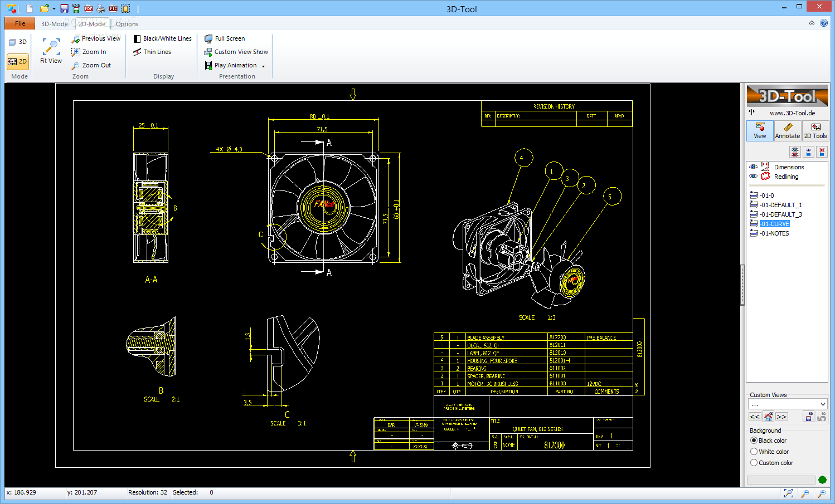Screen dimensions: 835x504
Task: Switch to the 3D-Mode ribbon tab
Action: coord(55,24)
